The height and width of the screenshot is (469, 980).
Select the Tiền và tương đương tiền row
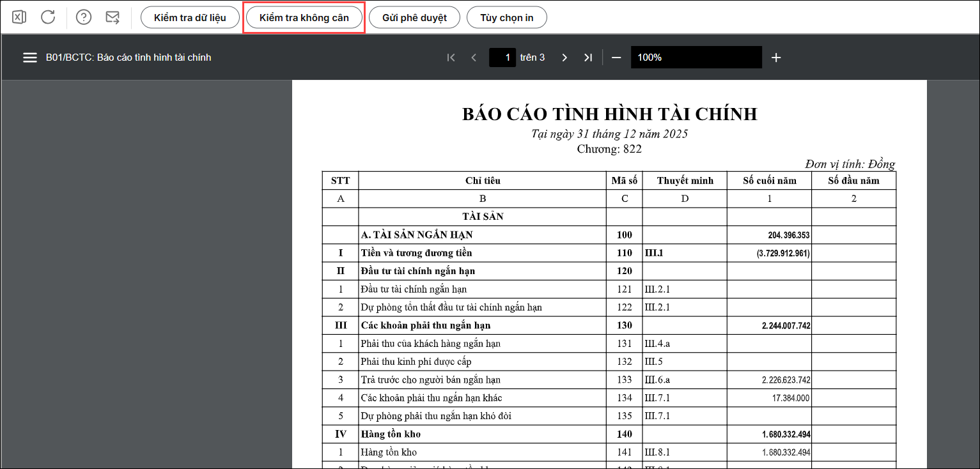point(416,253)
